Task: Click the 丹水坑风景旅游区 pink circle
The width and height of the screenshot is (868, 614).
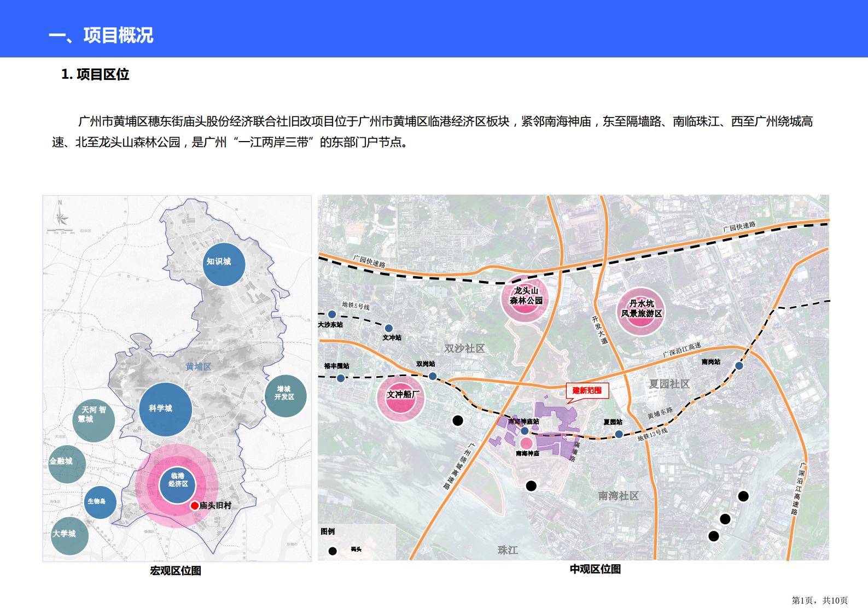Action: pyautogui.click(x=641, y=311)
